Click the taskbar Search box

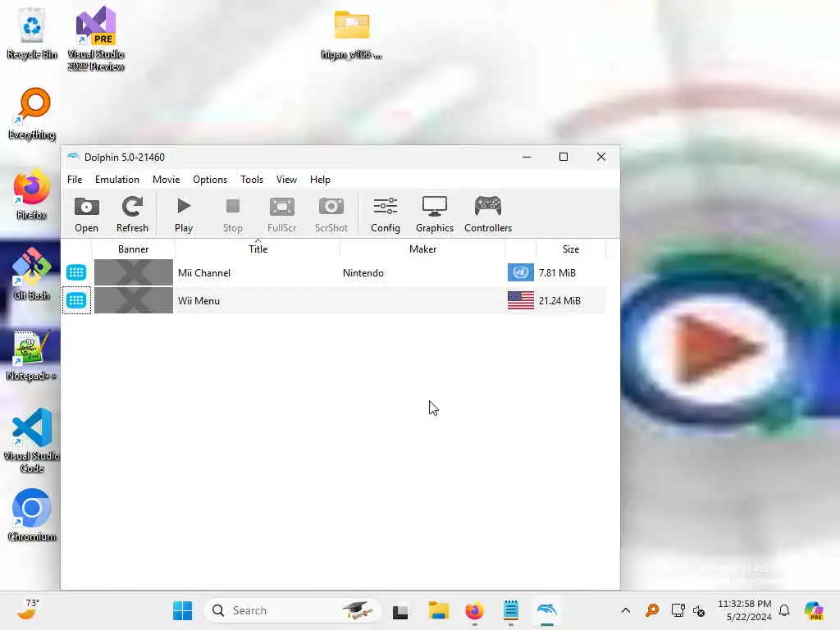coord(292,610)
